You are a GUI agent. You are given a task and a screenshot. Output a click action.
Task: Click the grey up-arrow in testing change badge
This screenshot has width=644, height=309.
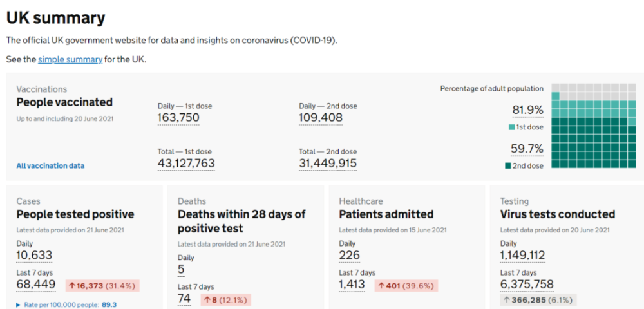point(507,299)
